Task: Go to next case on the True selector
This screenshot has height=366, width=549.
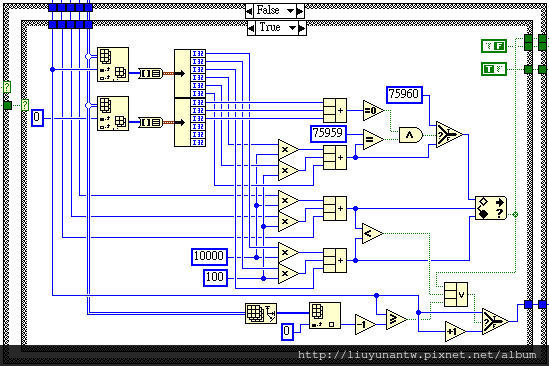Action: (x=303, y=28)
